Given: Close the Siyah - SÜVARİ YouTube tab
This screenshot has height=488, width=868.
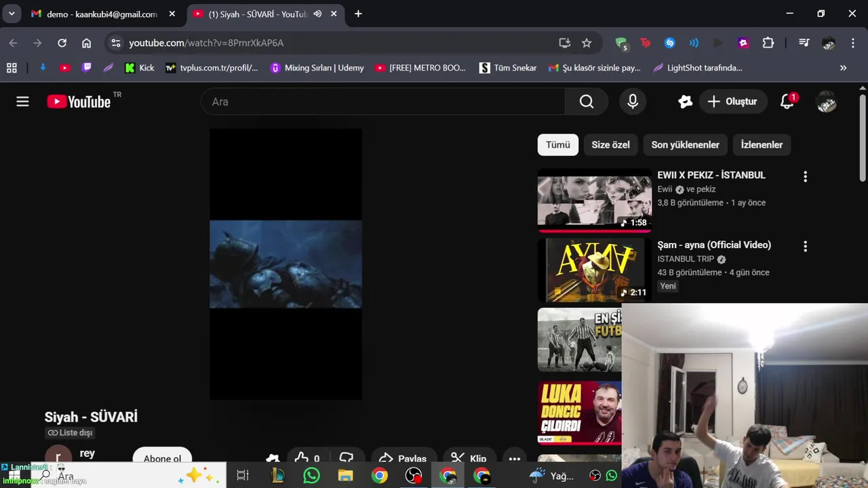Looking at the screenshot, I should [x=334, y=14].
